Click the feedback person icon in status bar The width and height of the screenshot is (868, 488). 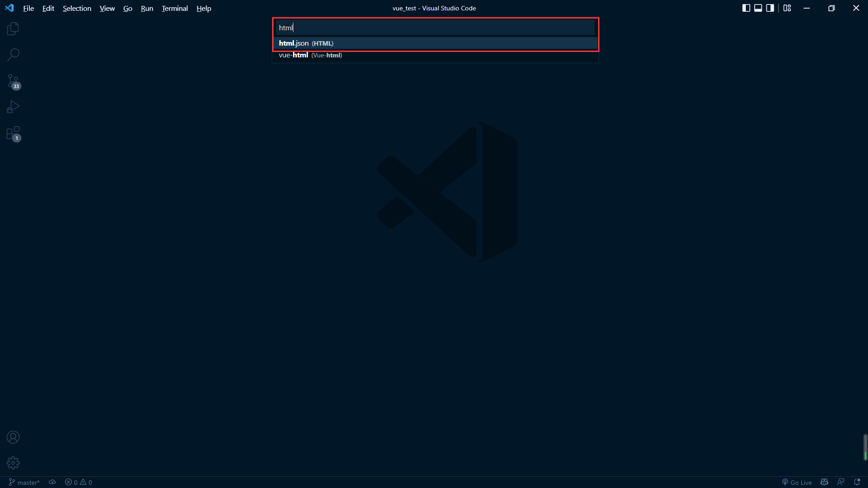[840, 482]
